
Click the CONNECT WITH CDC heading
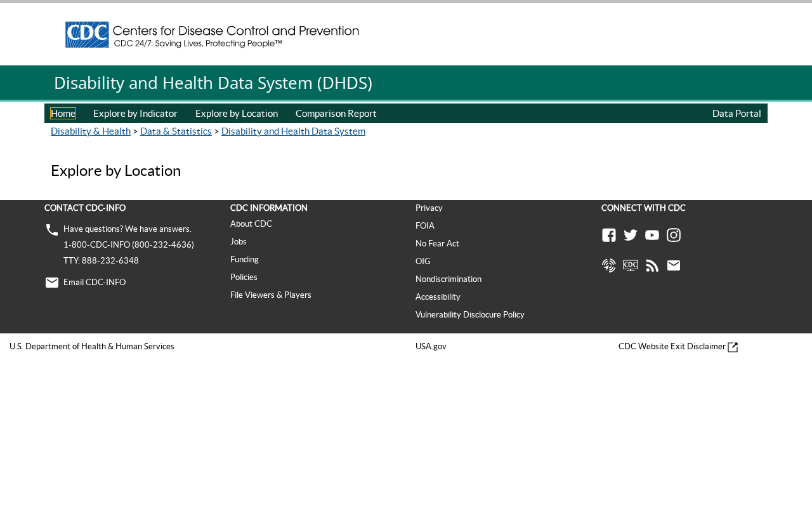coord(643,208)
